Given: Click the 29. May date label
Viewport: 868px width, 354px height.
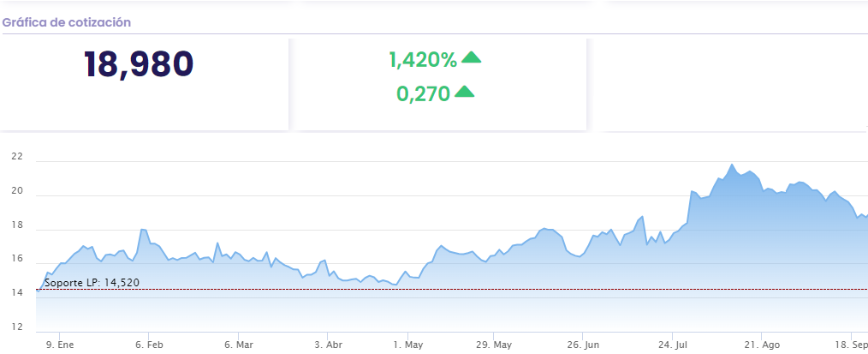Looking at the screenshot, I should pos(493,345).
